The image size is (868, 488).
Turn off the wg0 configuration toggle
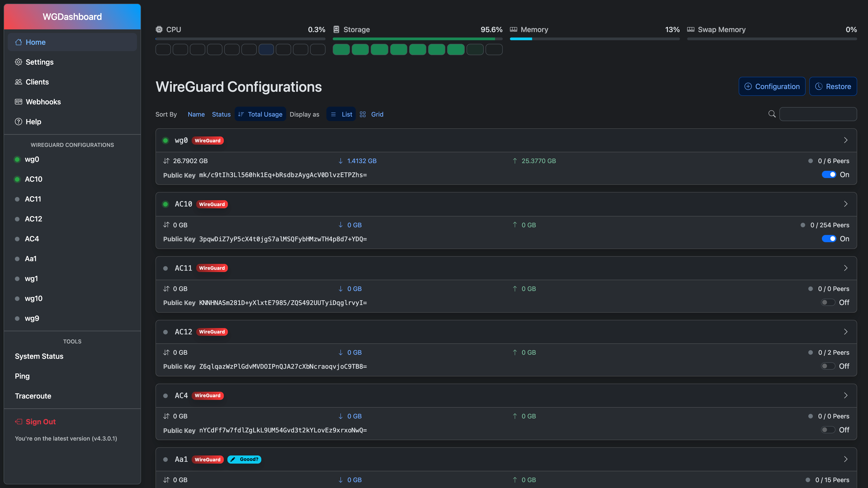pyautogui.click(x=829, y=174)
